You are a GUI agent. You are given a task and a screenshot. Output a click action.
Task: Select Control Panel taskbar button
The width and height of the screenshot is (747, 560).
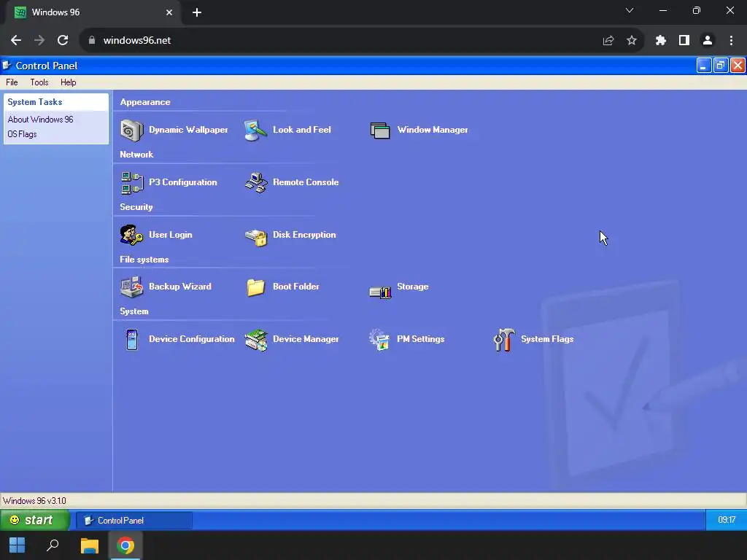(134, 521)
